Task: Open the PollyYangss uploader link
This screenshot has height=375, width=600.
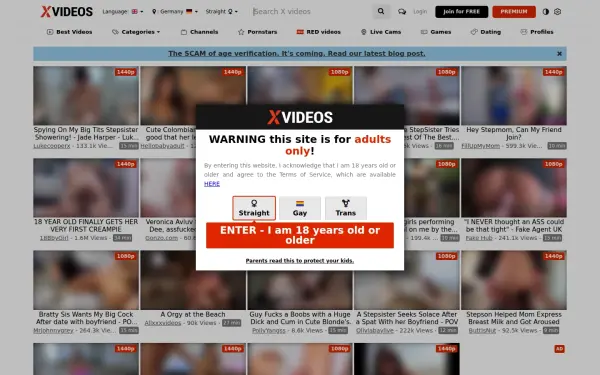Action: 269,330
